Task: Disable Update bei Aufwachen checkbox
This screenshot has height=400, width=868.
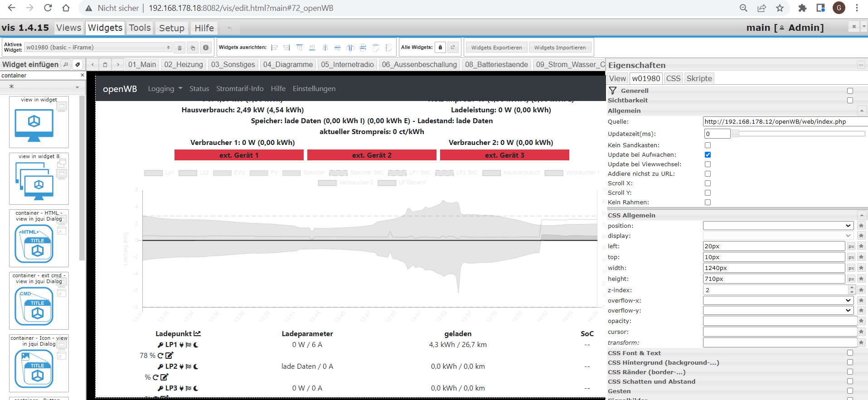Action: pos(708,155)
